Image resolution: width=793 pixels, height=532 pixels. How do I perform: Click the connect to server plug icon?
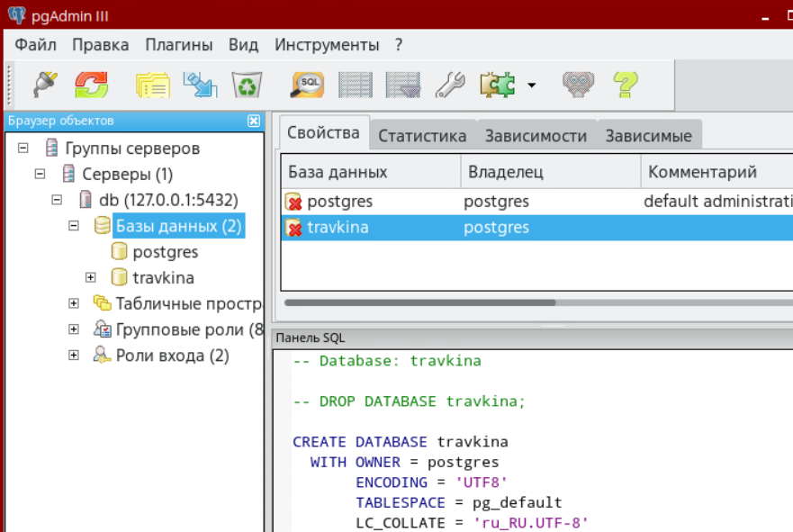pos(45,85)
